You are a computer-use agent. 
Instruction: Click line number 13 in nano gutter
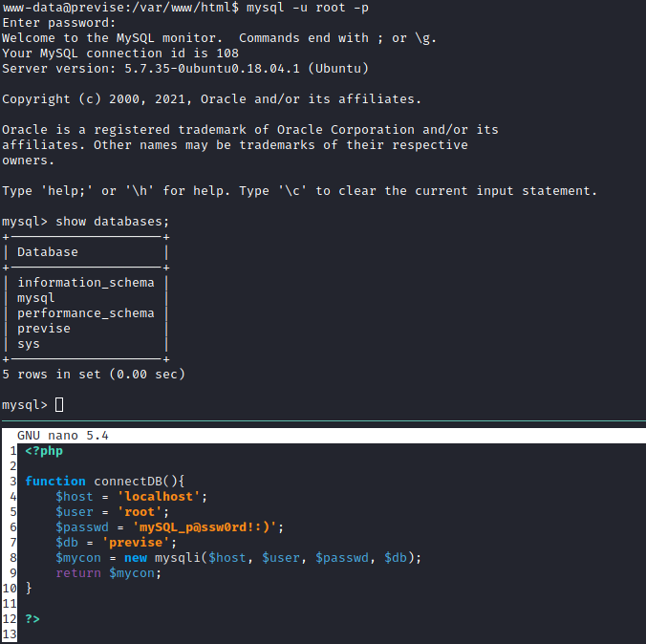tap(10, 633)
